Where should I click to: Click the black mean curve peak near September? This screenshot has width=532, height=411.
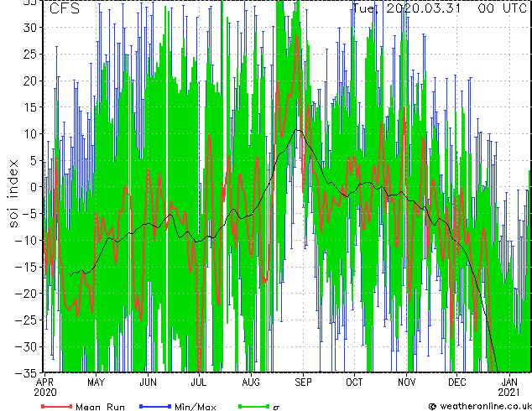(298, 130)
